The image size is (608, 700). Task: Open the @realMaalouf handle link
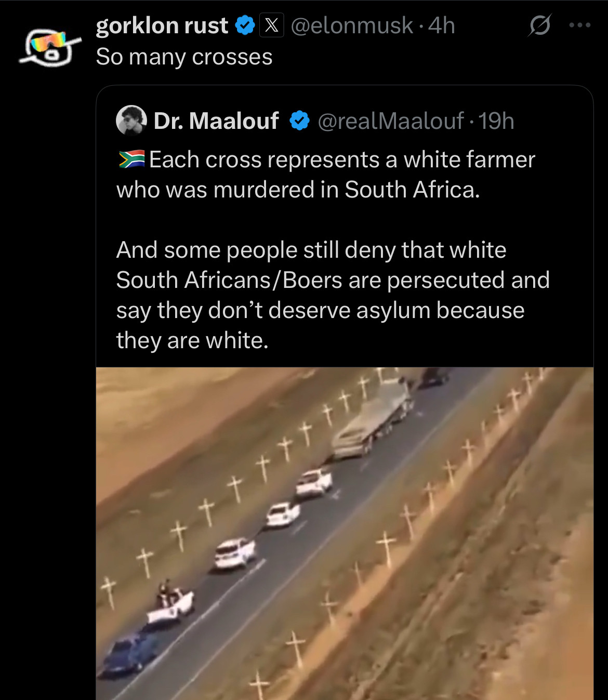(391, 121)
